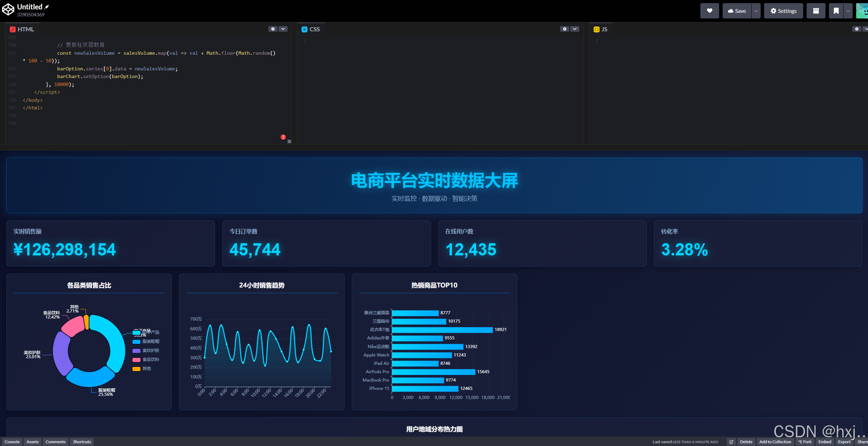Expand the Save options dropdown arrow
Screen dimensions: 868x446
click(756, 11)
